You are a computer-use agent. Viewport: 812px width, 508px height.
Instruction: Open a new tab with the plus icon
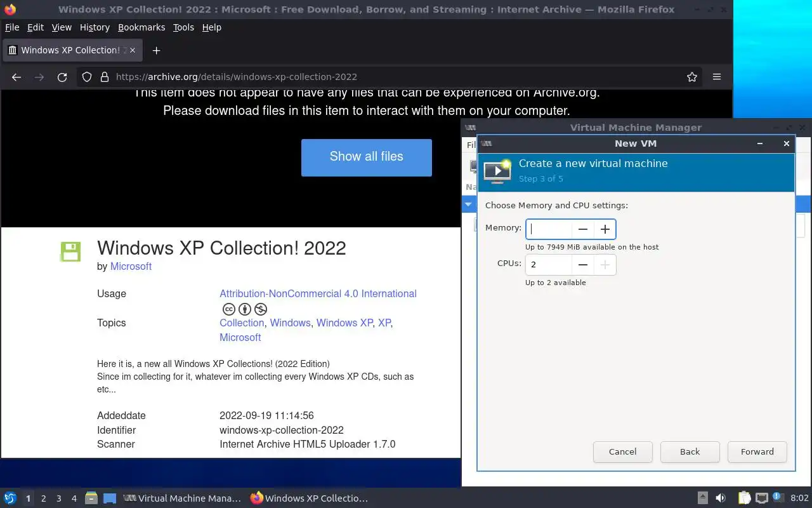156,50
